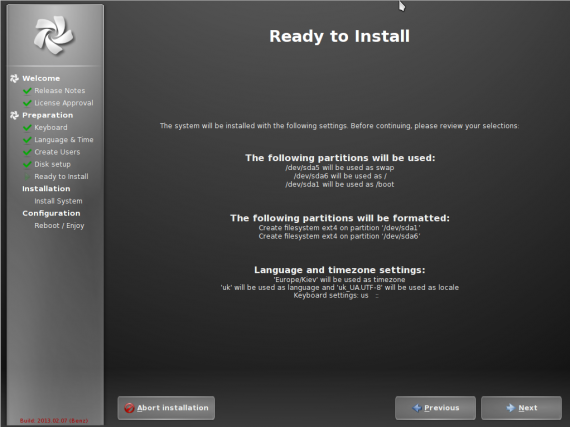Select Disk setup step in sidebar

(x=52, y=164)
